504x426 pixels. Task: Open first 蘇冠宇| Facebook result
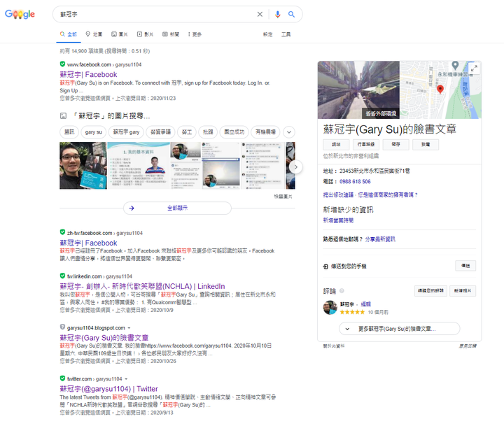(88, 75)
